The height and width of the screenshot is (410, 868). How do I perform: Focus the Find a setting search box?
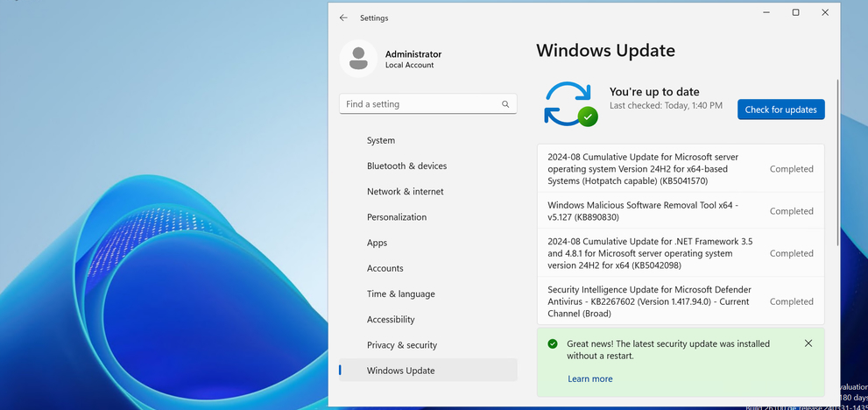click(x=428, y=104)
